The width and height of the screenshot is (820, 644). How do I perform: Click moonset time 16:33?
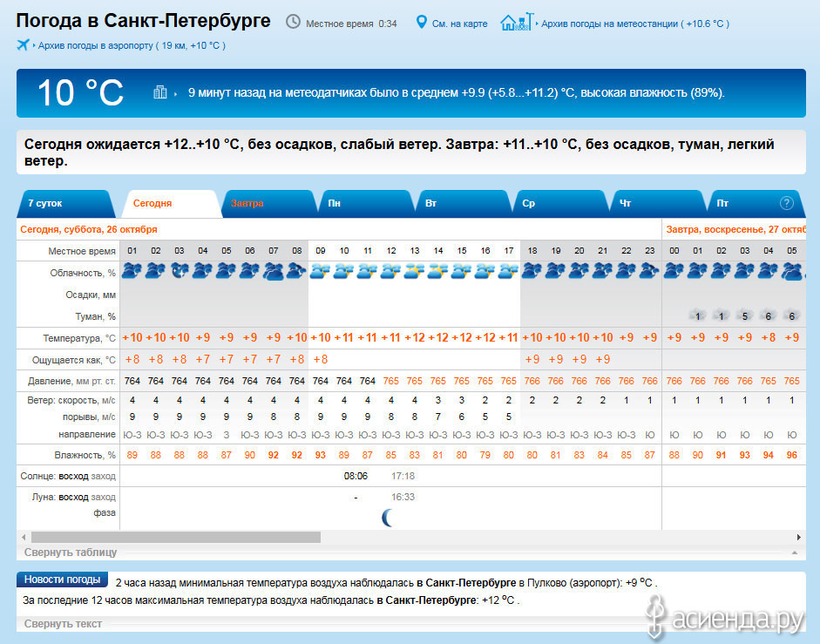(403, 497)
